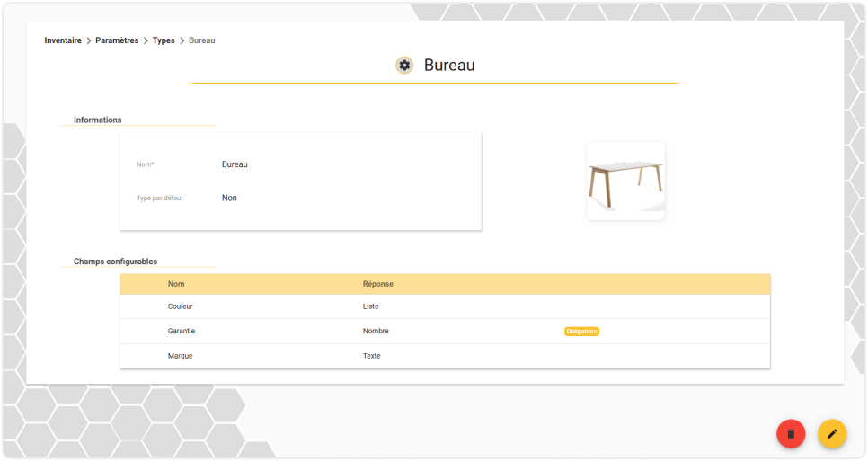Click the Bureau breadcrumb entry

pos(202,40)
